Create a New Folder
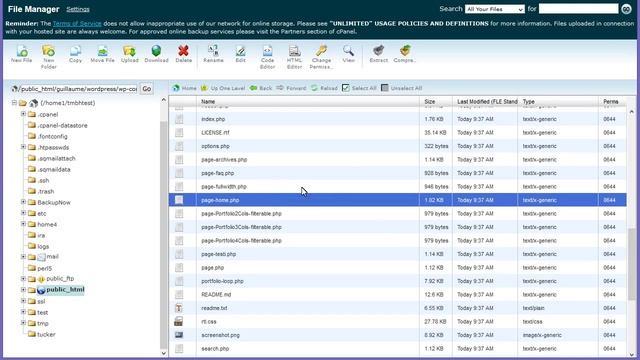 coord(49,57)
